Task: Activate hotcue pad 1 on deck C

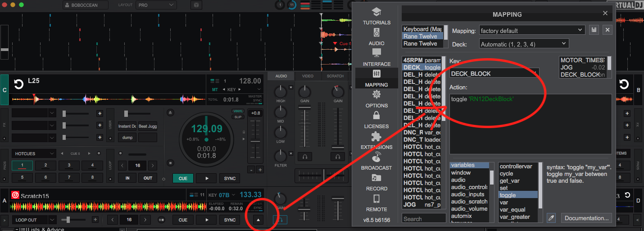Action: [x=22, y=165]
